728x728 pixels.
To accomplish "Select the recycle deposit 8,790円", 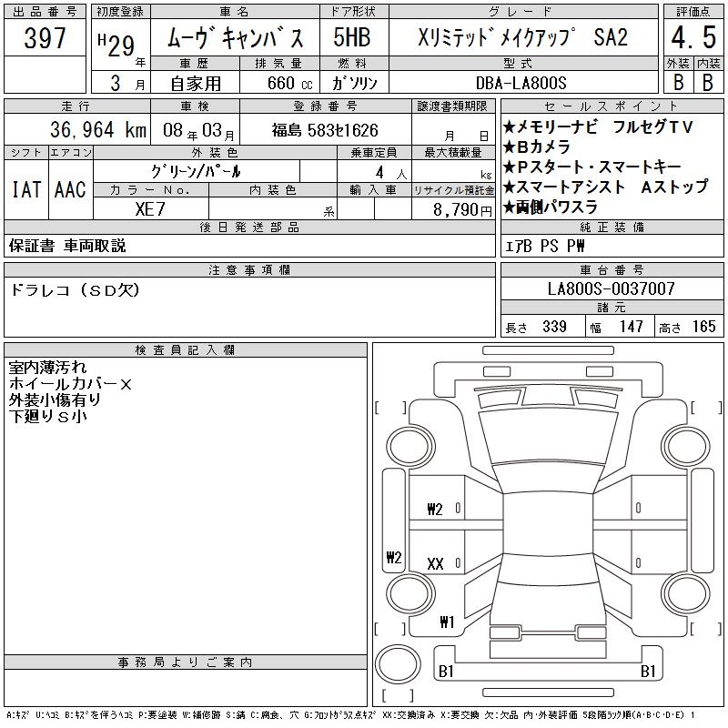I will [x=462, y=210].
